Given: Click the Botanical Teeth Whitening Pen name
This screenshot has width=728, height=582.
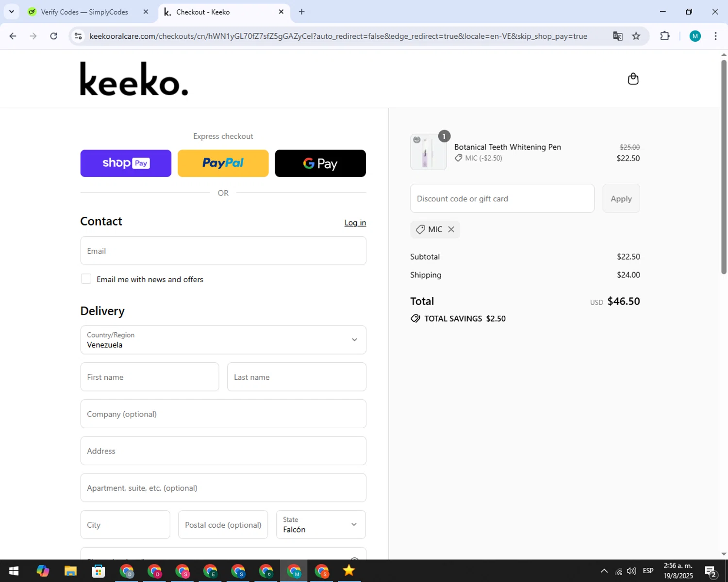Looking at the screenshot, I should pyautogui.click(x=508, y=147).
